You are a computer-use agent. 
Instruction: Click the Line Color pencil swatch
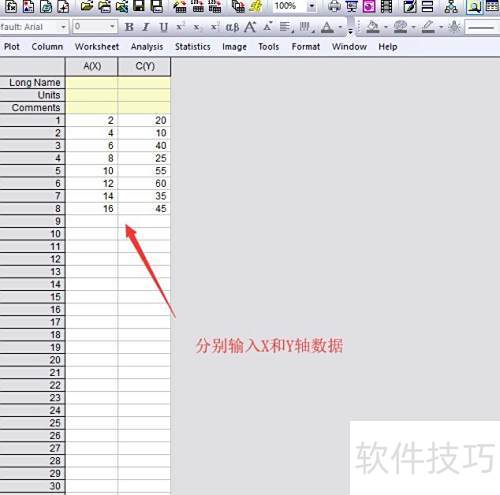pos(428,27)
